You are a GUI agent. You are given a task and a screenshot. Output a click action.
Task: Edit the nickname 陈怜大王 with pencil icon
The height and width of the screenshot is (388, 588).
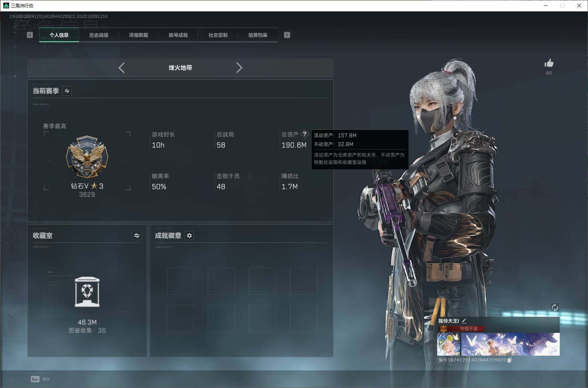pos(464,321)
